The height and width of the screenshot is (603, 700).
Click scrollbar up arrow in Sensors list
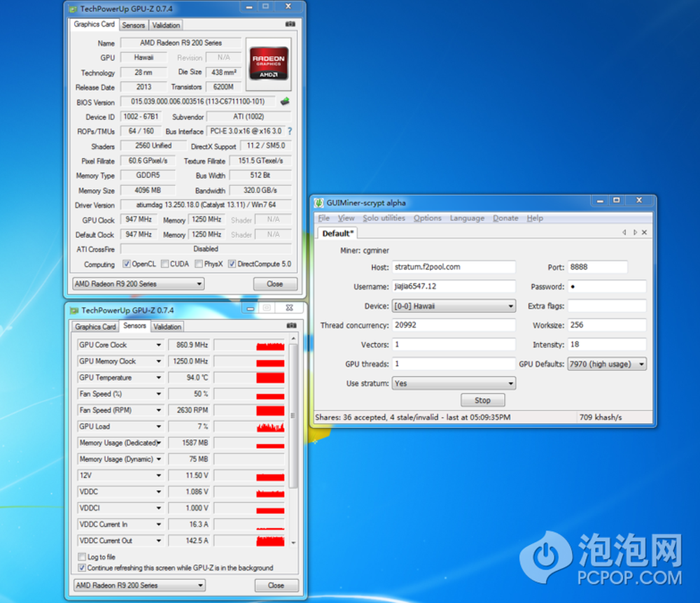tap(293, 339)
